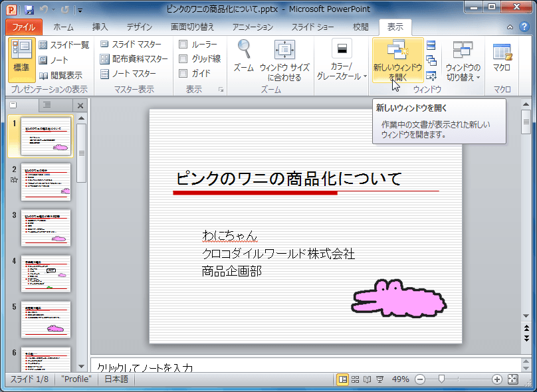Click the zoom slider handle
This screenshot has height=392, width=537.
coord(441,379)
